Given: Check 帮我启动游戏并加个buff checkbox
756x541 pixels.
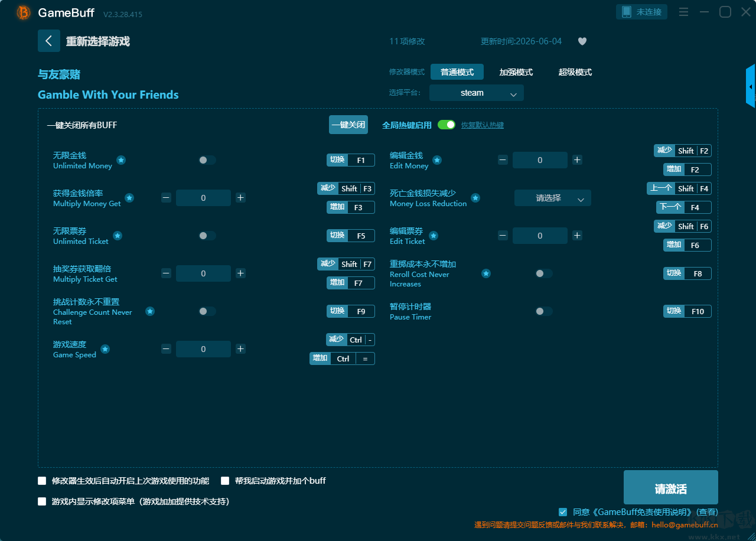Looking at the screenshot, I should 225,481.
